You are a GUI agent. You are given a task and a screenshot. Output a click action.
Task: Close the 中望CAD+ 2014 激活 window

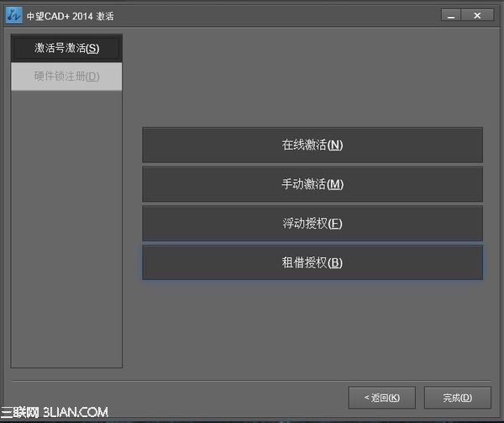pyautogui.click(x=477, y=15)
